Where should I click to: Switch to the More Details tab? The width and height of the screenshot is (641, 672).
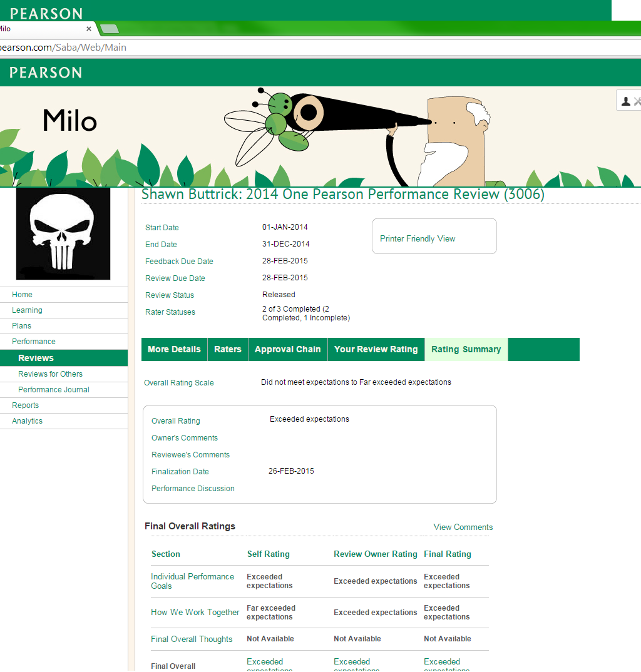click(174, 349)
